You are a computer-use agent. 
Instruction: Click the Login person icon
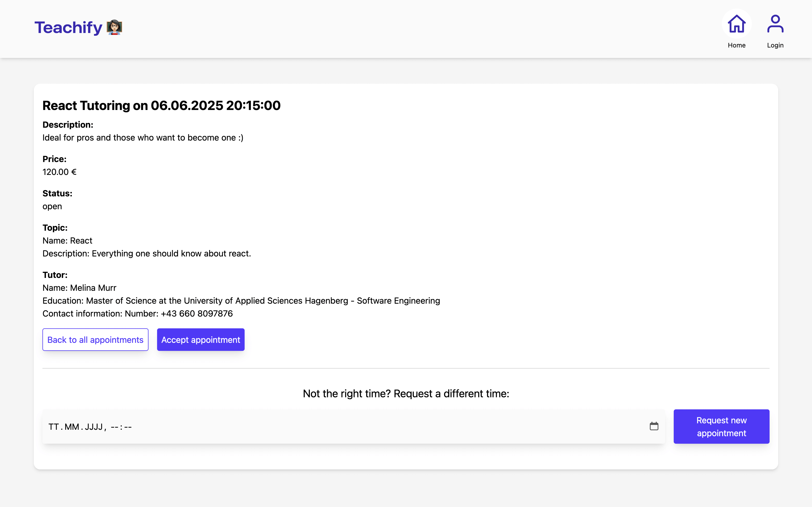point(775,24)
